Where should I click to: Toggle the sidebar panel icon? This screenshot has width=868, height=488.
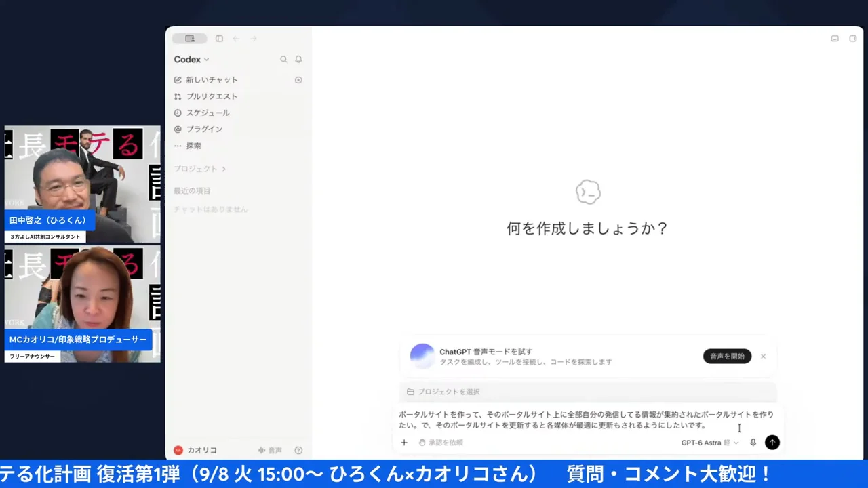tap(219, 39)
